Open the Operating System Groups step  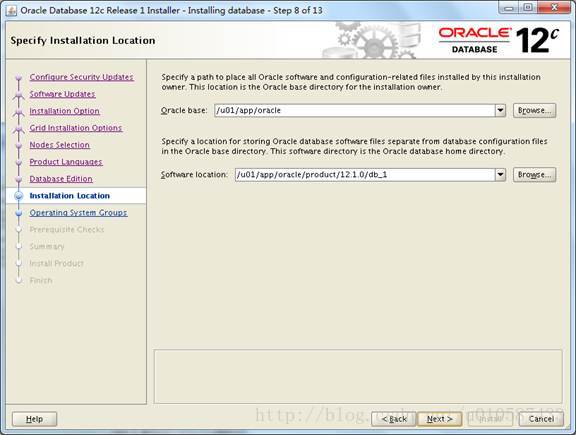click(78, 213)
